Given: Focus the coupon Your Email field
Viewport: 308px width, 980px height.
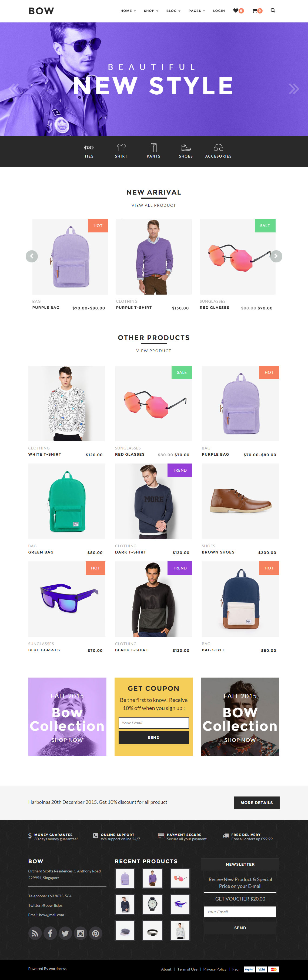Looking at the screenshot, I should [x=154, y=722].
